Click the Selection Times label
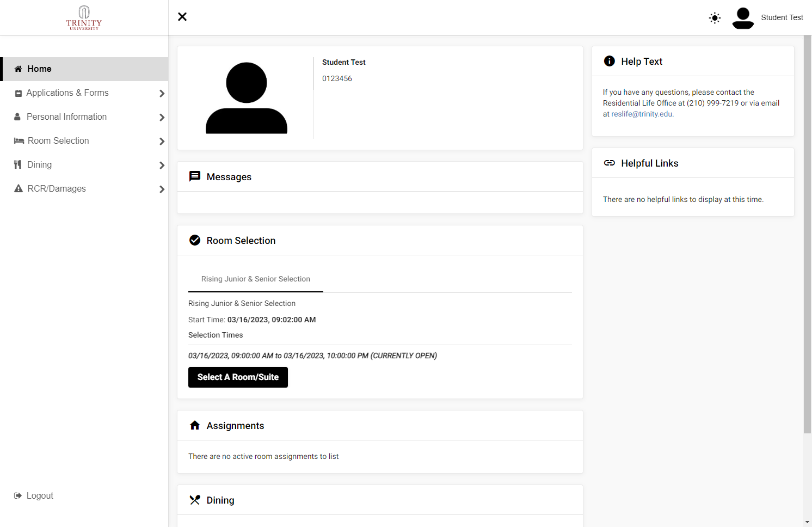Screen dimensions: 812x527 216,335
